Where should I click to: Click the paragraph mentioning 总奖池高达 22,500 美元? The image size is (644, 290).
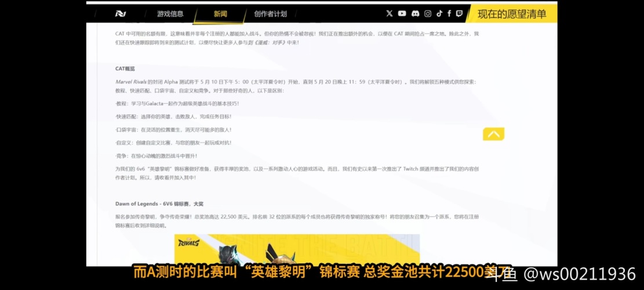point(297,221)
